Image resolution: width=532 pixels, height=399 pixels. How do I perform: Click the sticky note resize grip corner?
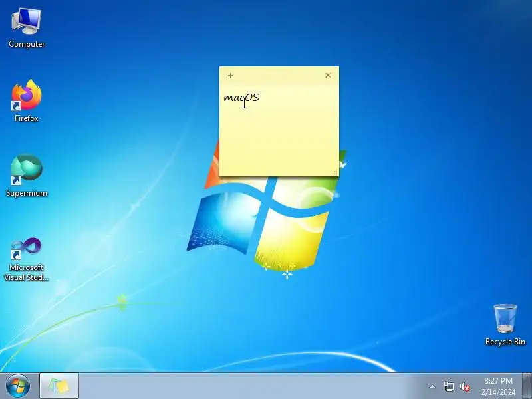335,172
